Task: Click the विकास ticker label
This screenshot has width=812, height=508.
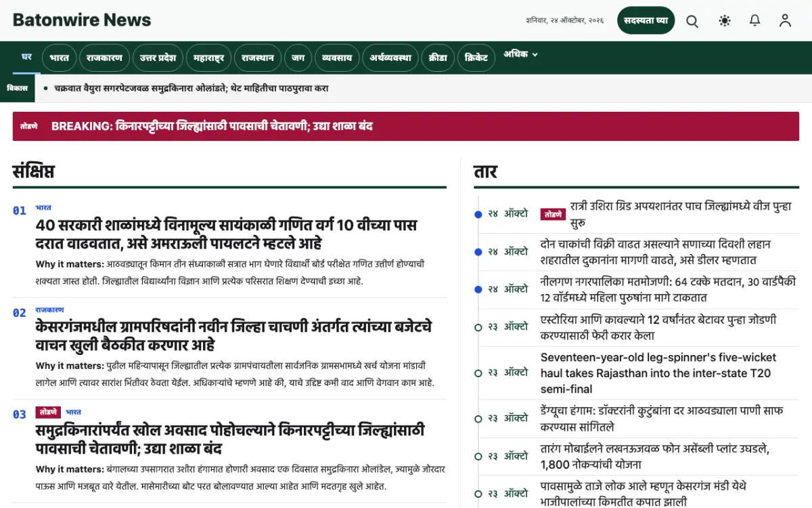Action: pos(18,88)
